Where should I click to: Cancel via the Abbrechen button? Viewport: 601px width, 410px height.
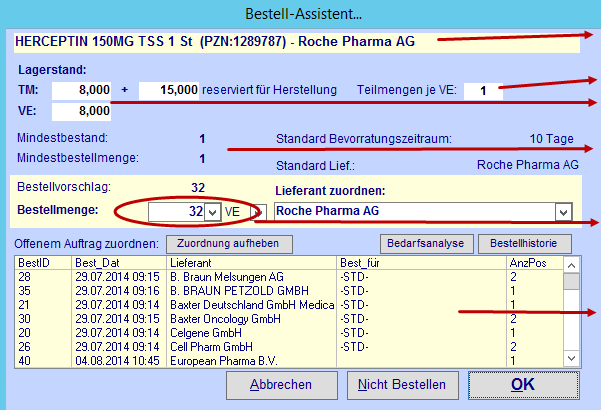click(x=282, y=385)
